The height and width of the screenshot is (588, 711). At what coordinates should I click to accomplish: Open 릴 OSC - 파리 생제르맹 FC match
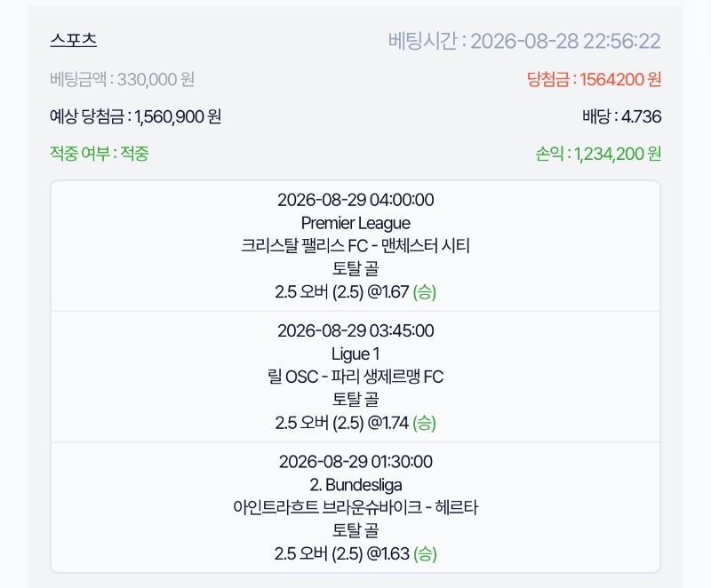click(355, 377)
